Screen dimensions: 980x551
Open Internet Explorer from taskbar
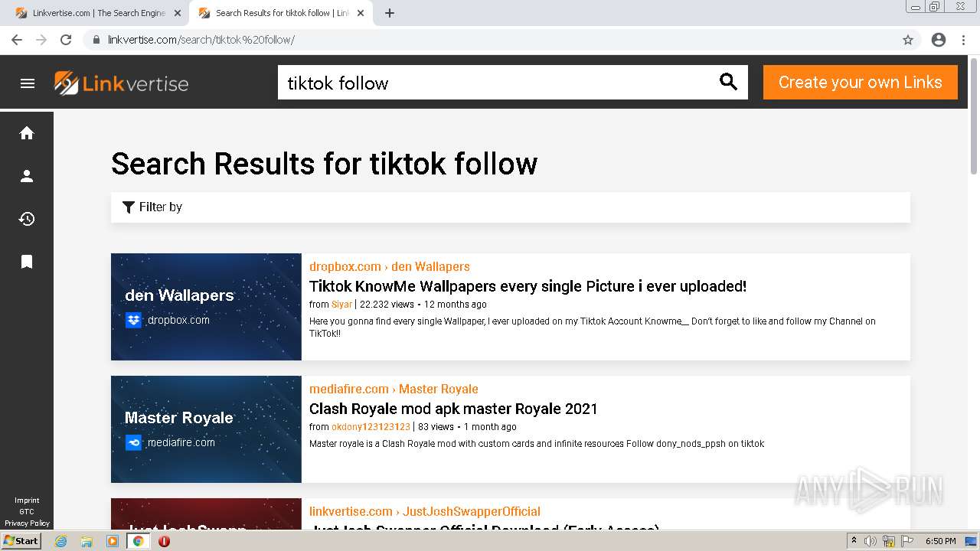click(x=60, y=541)
